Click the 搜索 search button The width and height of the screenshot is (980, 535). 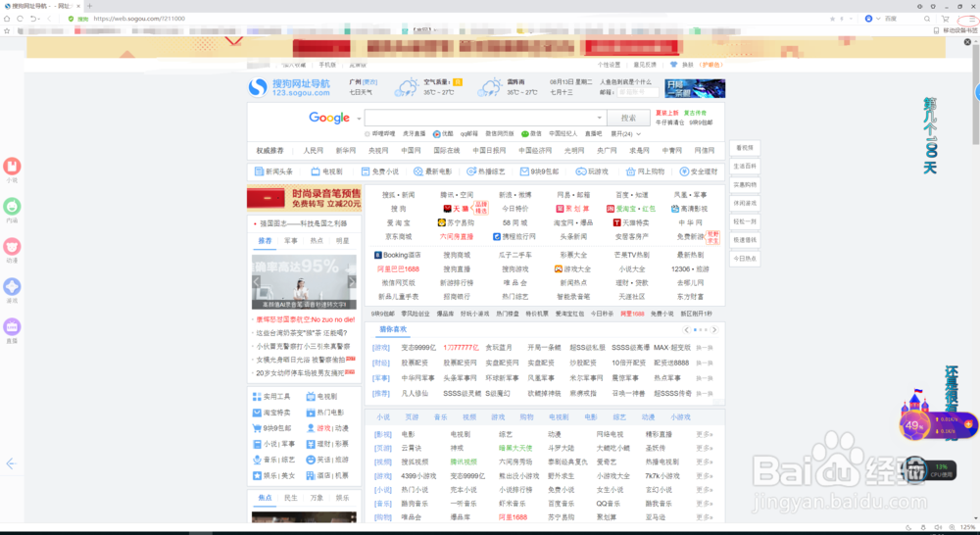[628, 118]
